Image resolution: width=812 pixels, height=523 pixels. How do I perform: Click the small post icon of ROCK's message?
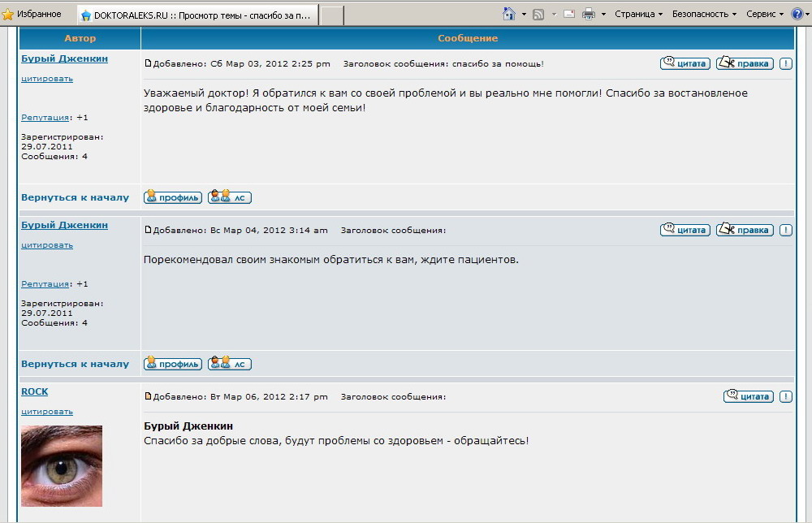148,396
